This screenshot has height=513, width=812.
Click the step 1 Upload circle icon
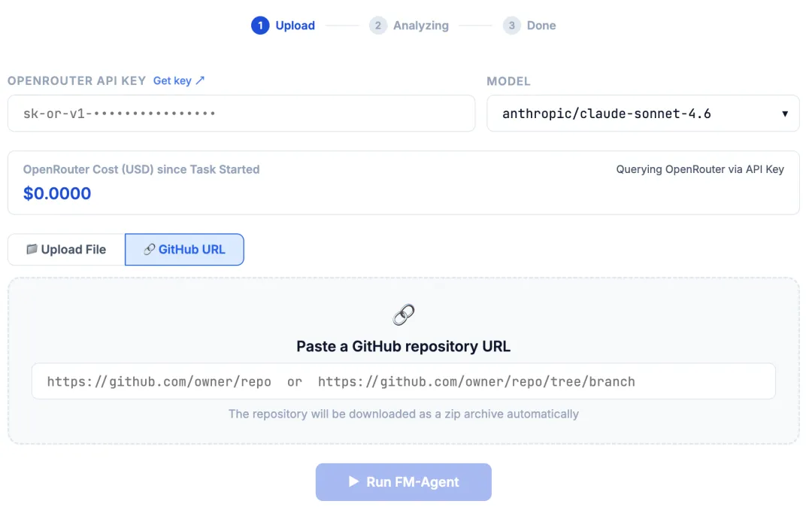pyautogui.click(x=260, y=26)
